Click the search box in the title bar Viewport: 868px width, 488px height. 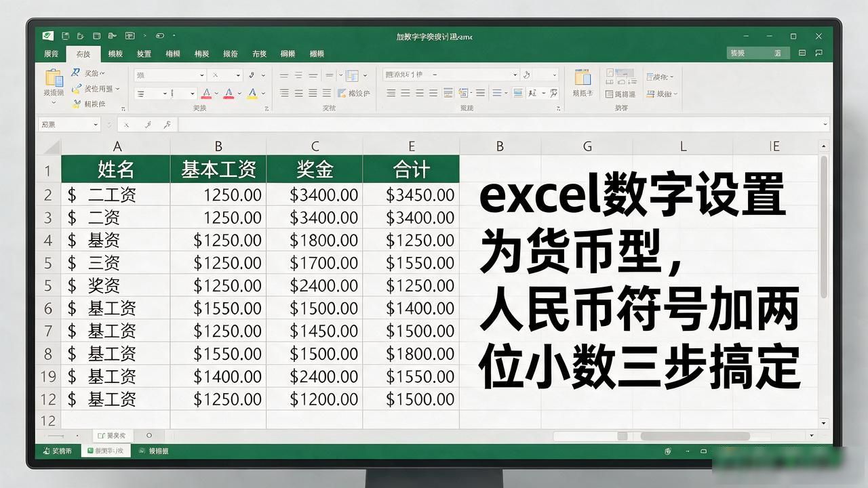click(x=757, y=53)
